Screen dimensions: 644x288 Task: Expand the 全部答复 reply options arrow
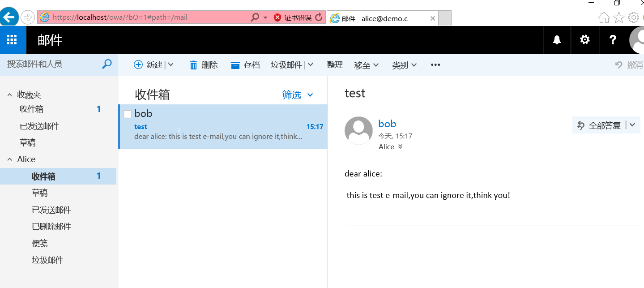pyautogui.click(x=632, y=125)
